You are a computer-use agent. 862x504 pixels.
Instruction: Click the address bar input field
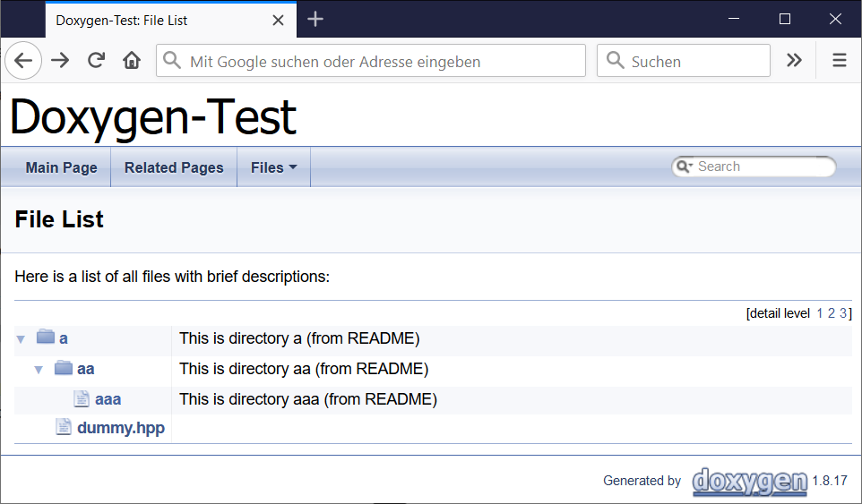[371, 60]
